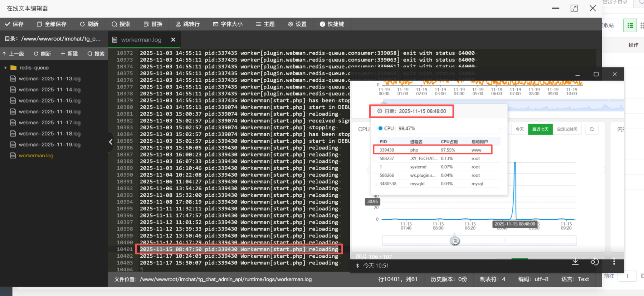Expand the redis-queue folder
This screenshot has width=644, height=296.
(6, 68)
